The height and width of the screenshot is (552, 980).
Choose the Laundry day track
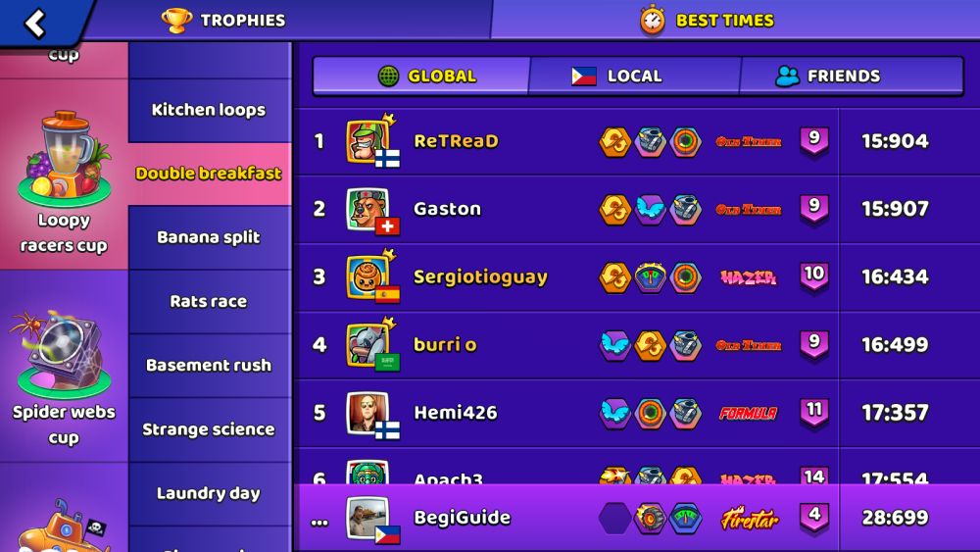(210, 493)
